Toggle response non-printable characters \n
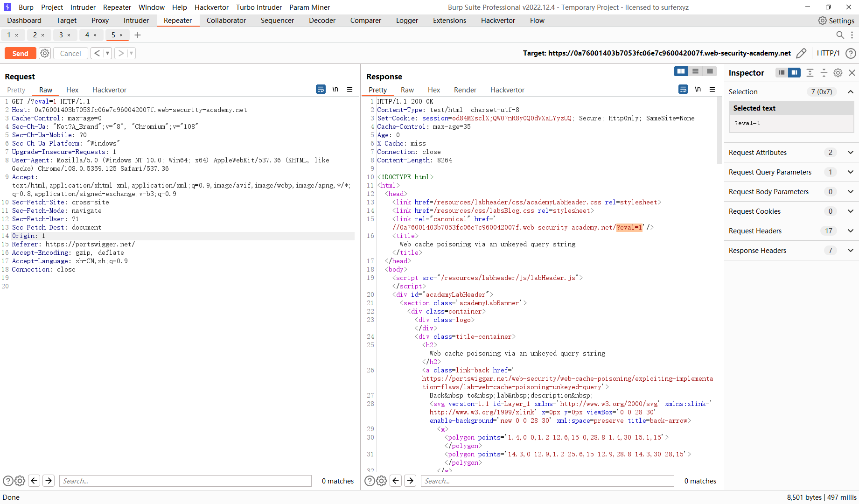This screenshot has width=859, height=504. tap(698, 89)
